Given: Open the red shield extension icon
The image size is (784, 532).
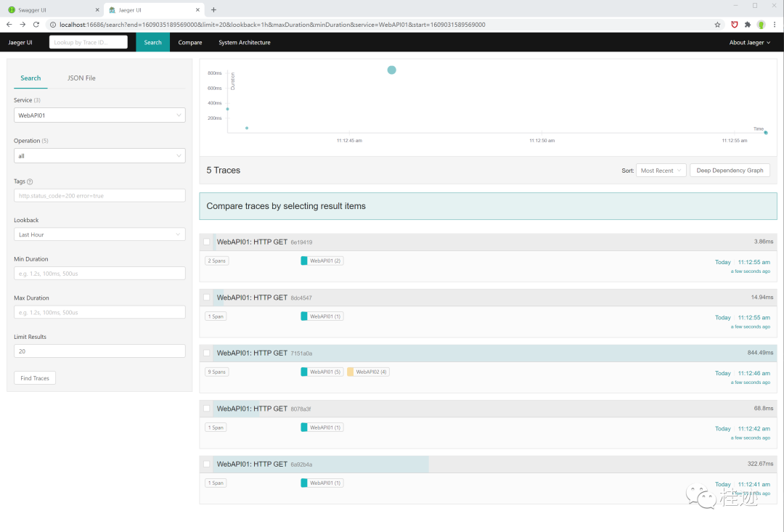Looking at the screenshot, I should [x=735, y=25].
